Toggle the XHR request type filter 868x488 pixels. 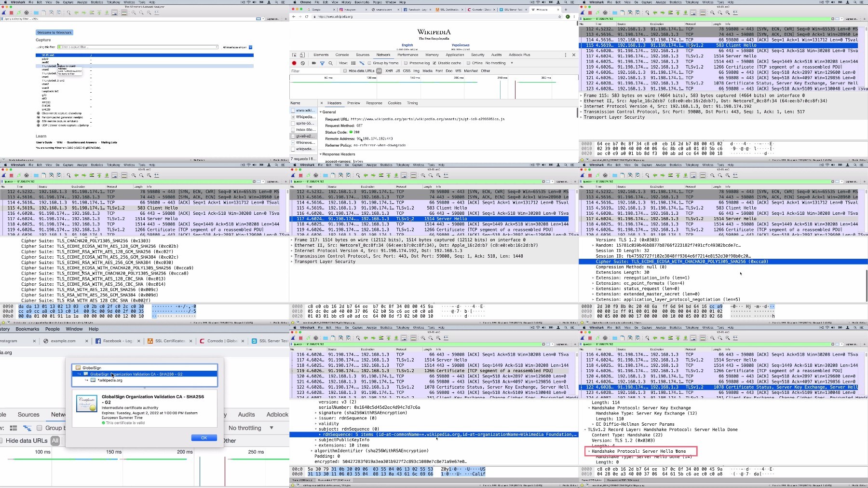coord(389,71)
